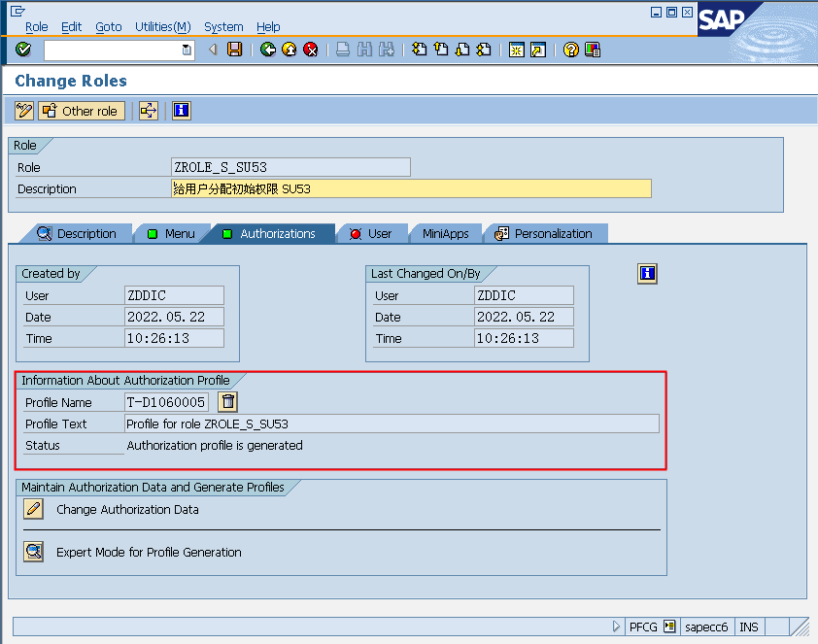
Task: Open the MiniApps tab
Action: 446,234
